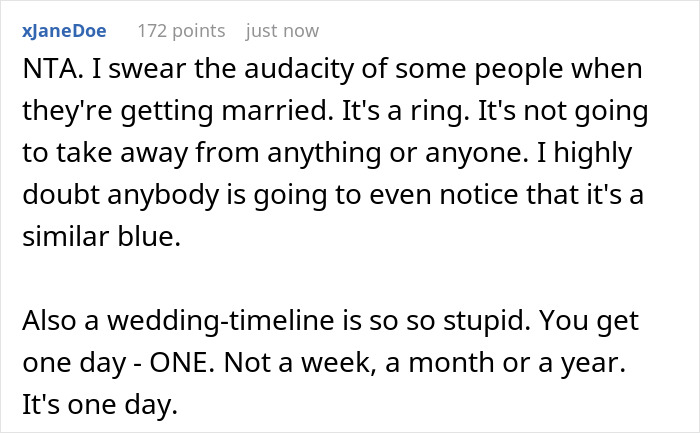Click the 'just now' comment timestamp

[x=282, y=31]
